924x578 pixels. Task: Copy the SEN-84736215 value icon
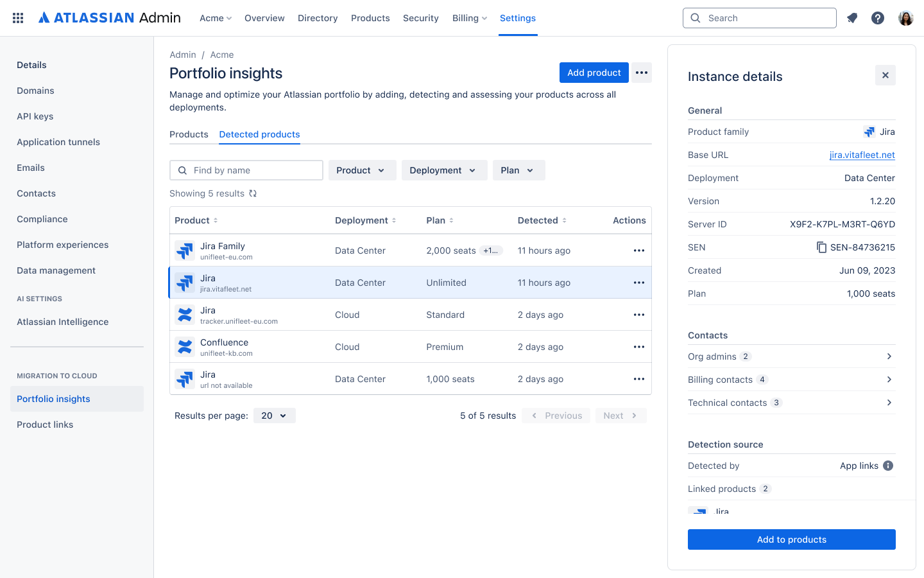pos(821,247)
